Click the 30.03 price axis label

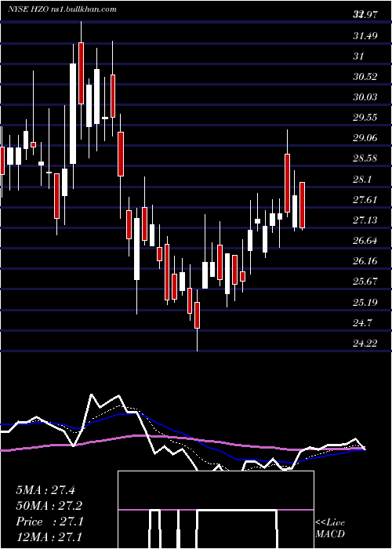[x=365, y=97]
